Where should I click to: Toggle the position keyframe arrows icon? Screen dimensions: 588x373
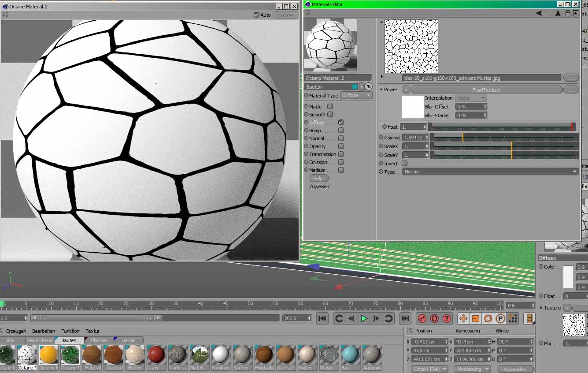point(463,318)
